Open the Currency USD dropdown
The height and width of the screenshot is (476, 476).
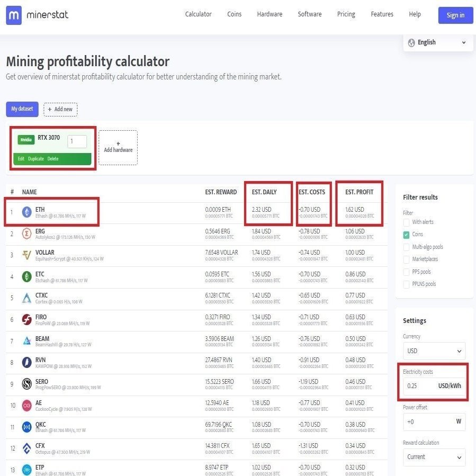click(x=434, y=351)
